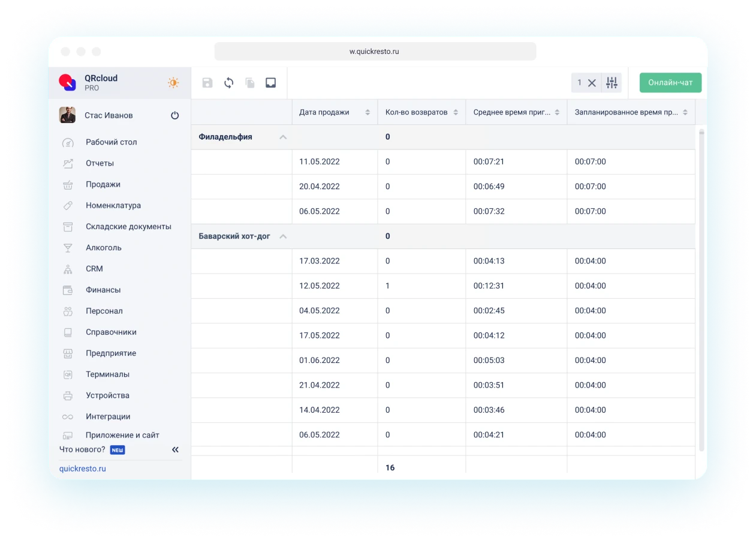Image resolution: width=756 pixels, height=540 pixels.
Task: Click the power logout icon beside Стас Иванов
Action: 175,115
